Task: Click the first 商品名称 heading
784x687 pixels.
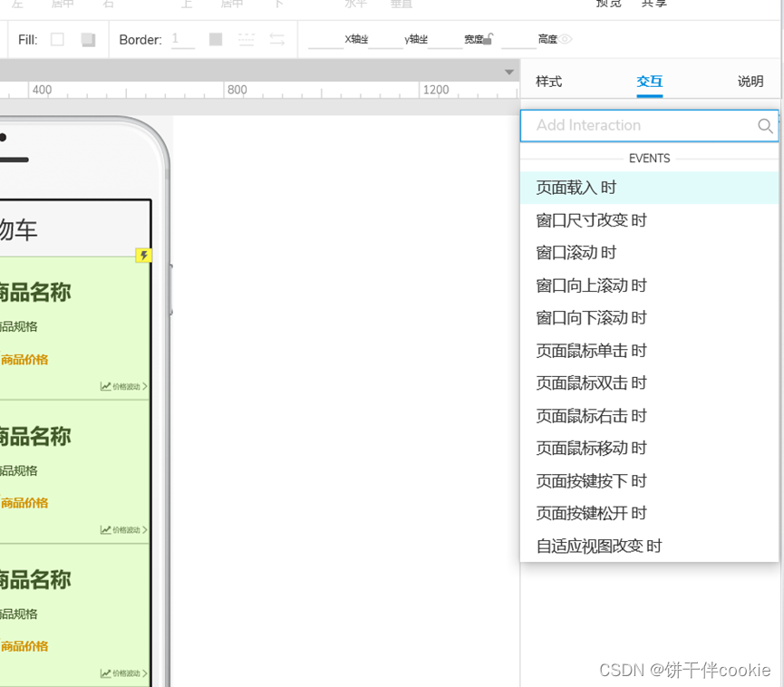Action: 35,293
